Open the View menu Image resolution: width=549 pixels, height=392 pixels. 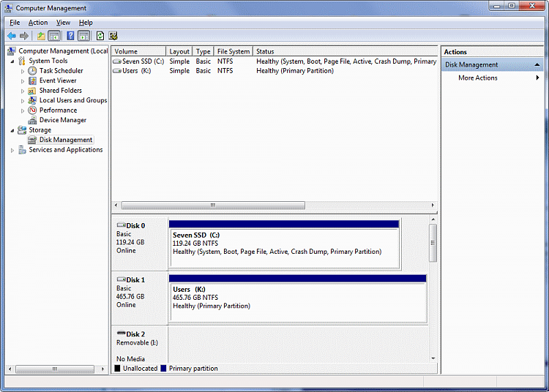(x=63, y=23)
